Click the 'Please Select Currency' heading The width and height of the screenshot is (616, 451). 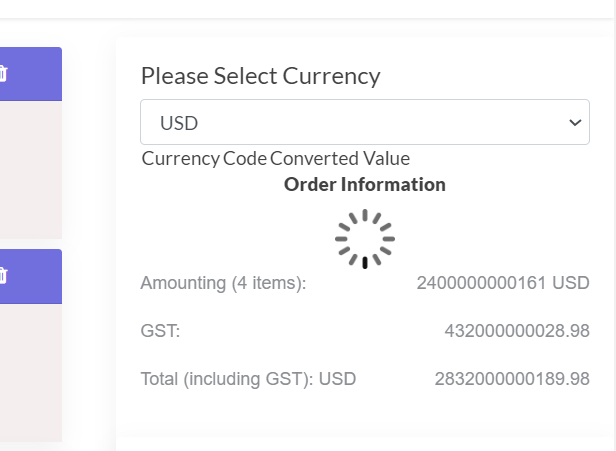click(x=260, y=76)
